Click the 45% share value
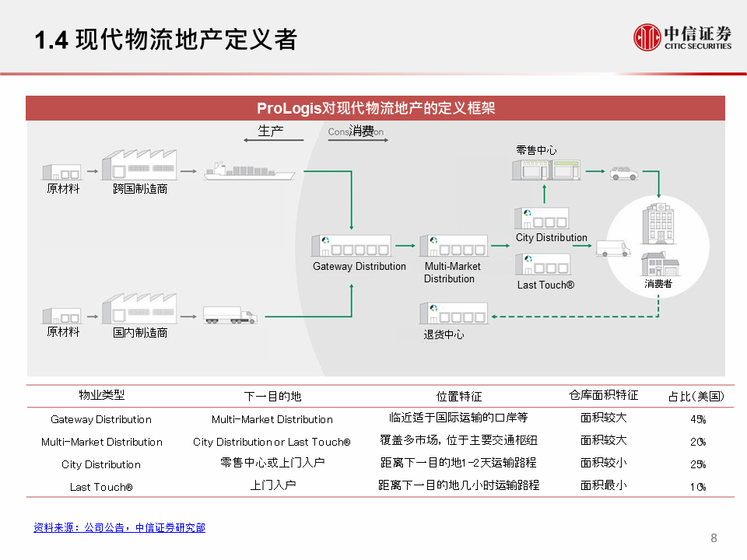This screenshot has width=747, height=560. click(x=698, y=419)
